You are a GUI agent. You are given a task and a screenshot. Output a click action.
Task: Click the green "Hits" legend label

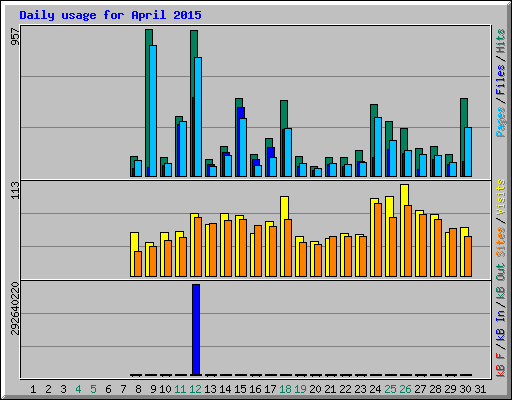pos(501,41)
